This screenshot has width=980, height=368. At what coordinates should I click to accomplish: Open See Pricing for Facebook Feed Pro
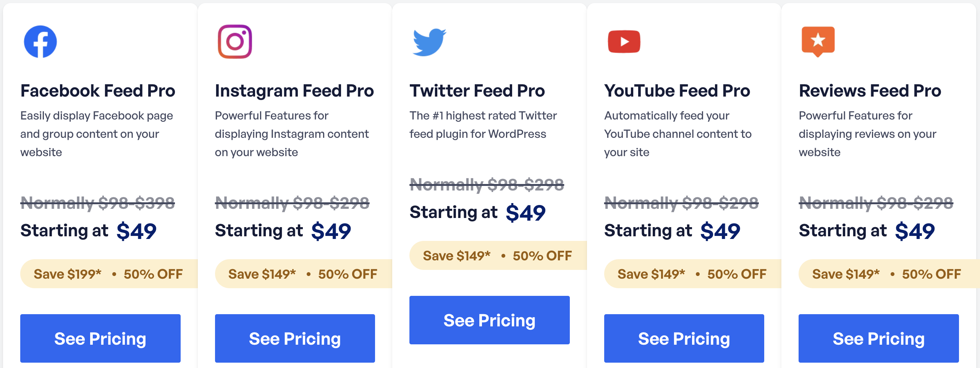click(x=100, y=338)
